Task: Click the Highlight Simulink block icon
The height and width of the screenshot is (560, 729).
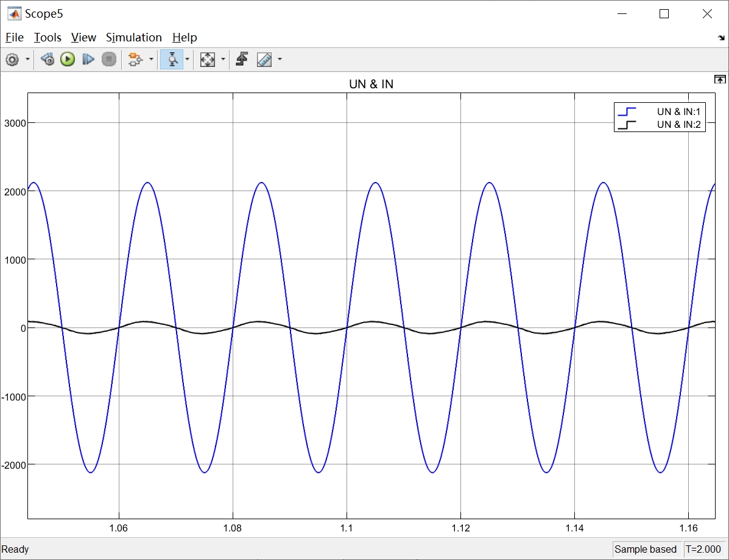Action: 135,60
